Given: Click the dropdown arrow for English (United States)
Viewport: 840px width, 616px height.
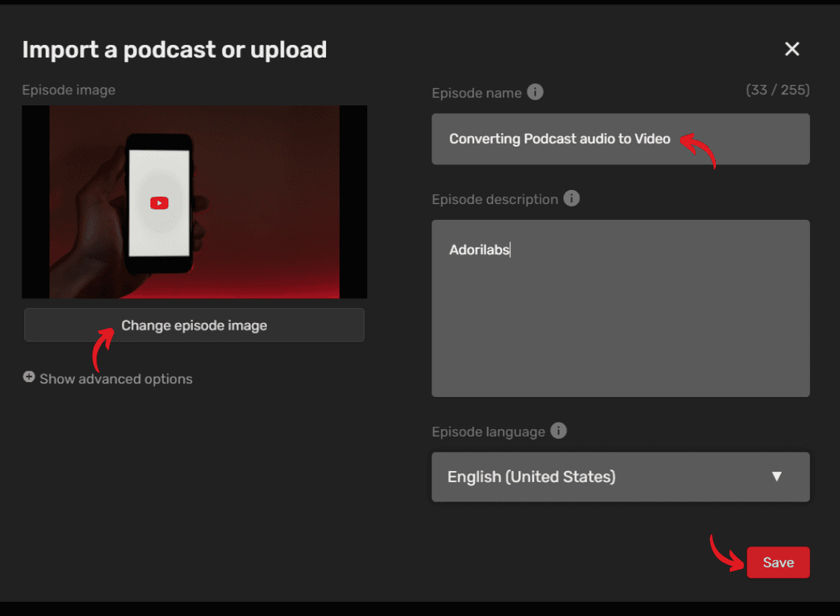Looking at the screenshot, I should (776, 476).
